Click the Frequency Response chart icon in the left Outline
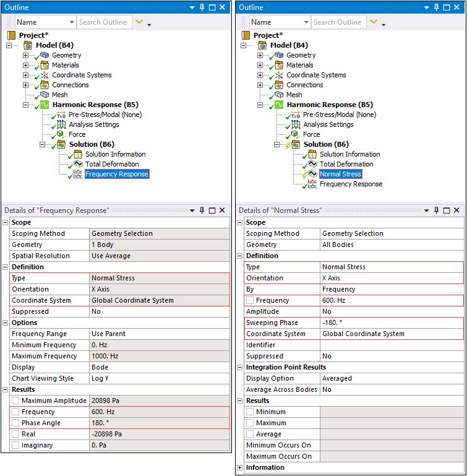This screenshot has width=467, height=476. pyautogui.click(x=78, y=175)
